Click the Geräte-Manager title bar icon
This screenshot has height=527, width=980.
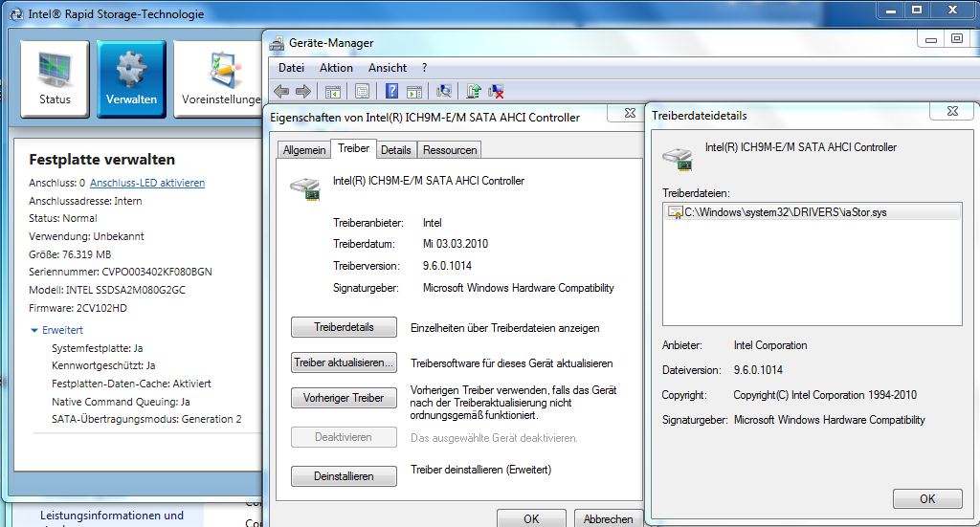click(x=277, y=43)
